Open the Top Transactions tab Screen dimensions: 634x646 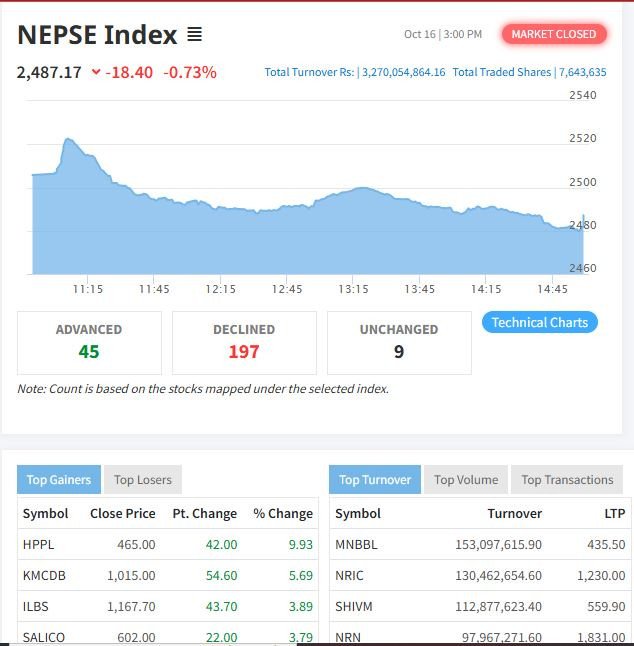567,480
